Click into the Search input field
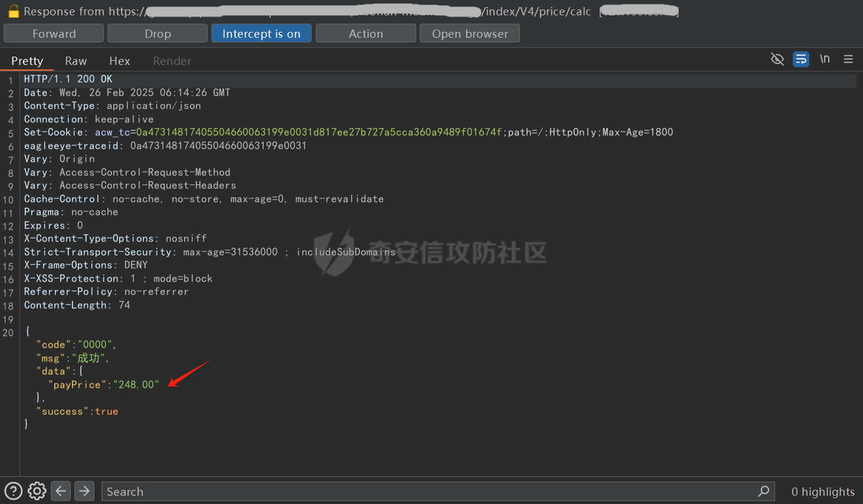The width and height of the screenshot is (863, 504). [x=425, y=492]
